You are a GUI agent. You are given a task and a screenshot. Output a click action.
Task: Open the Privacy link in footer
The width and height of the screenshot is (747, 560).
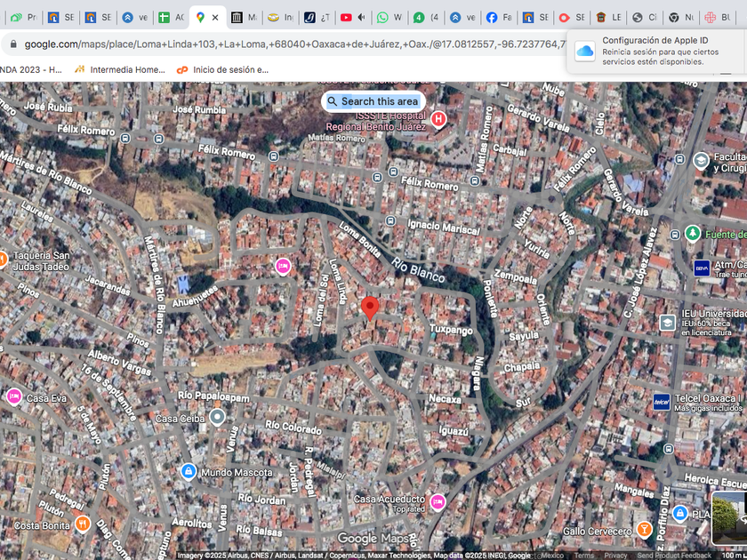click(616, 556)
